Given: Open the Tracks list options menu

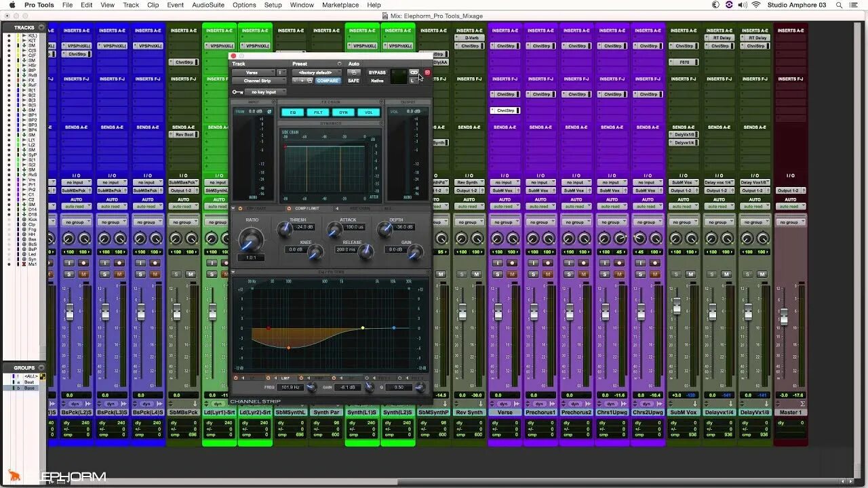Looking at the screenshot, I should 41,28.
